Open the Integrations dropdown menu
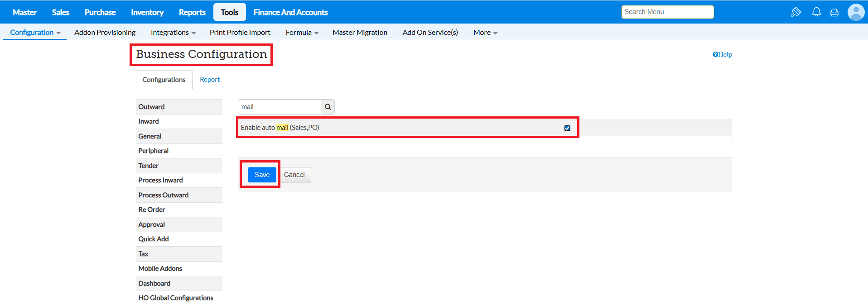The image size is (868, 306). coord(173,33)
